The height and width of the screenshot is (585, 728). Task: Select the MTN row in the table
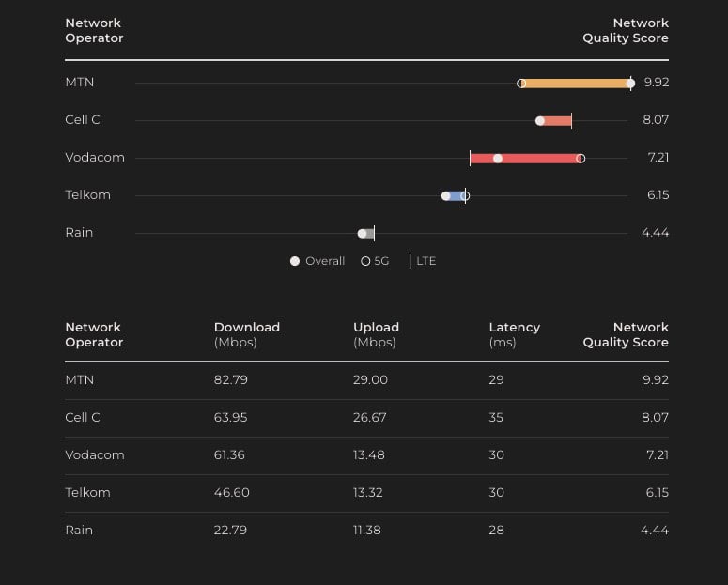click(366, 380)
